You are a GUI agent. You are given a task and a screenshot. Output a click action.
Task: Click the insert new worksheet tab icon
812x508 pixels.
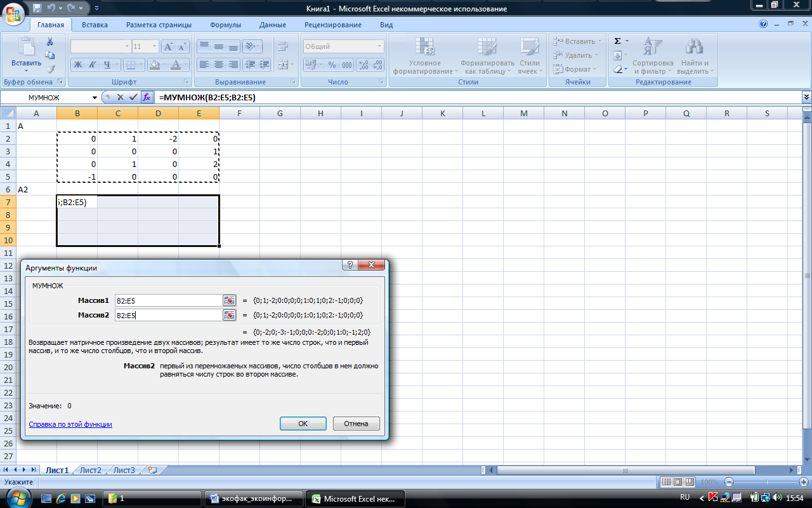click(x=152, y=471)
